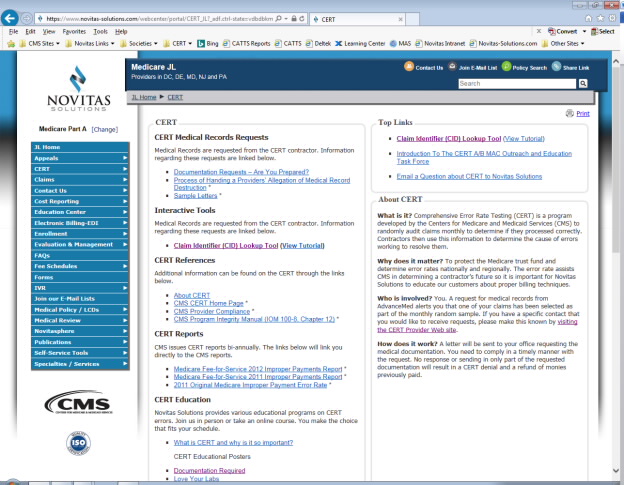Open the CMS CERT Home Page link

pyautogui.click(x=209, y=303)
